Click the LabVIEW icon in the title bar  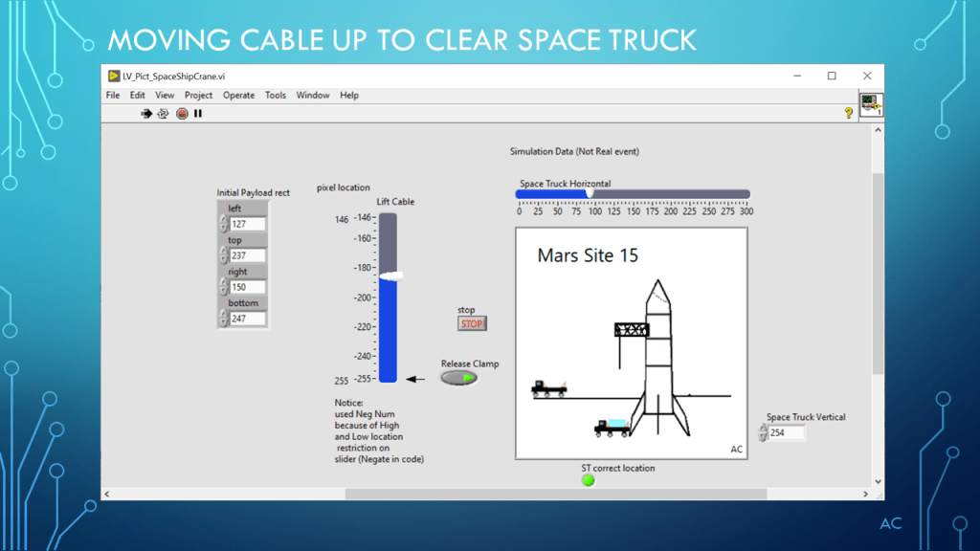pyautogui.click(x=113, y=77)
